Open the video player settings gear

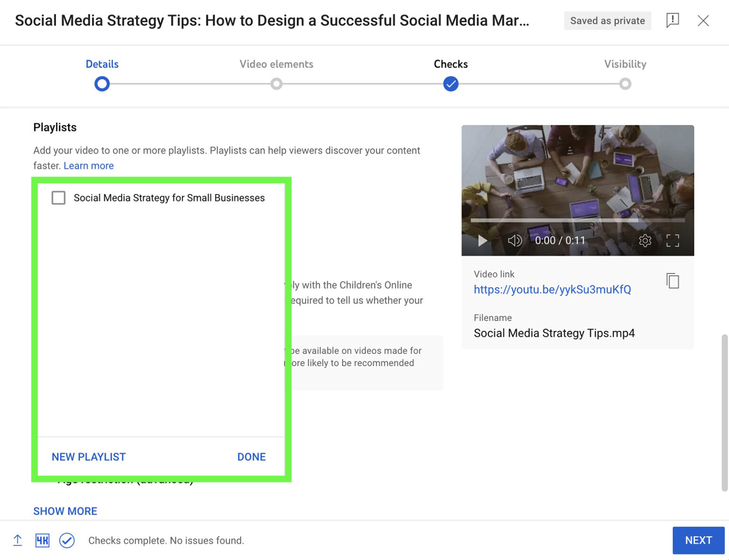click(x=645, y=241)
